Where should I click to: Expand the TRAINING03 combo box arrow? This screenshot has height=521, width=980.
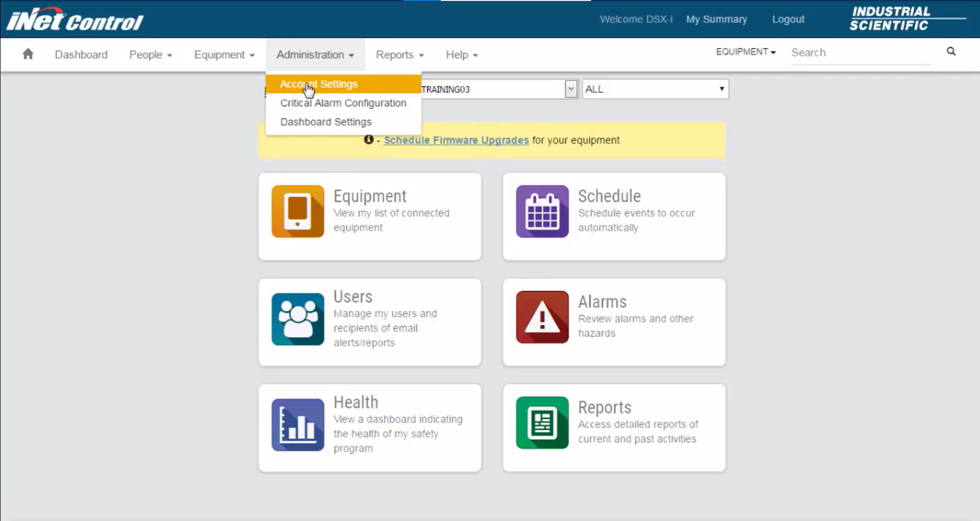click(x=571, y=89)
